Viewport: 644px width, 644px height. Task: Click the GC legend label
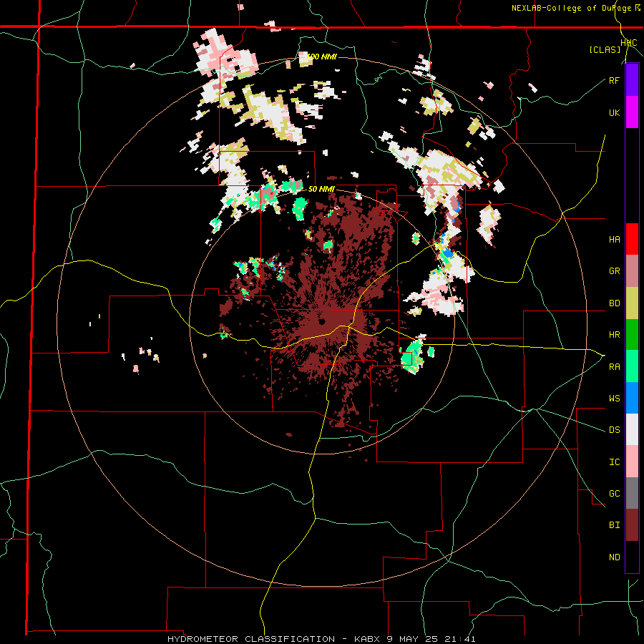[614, 494]
